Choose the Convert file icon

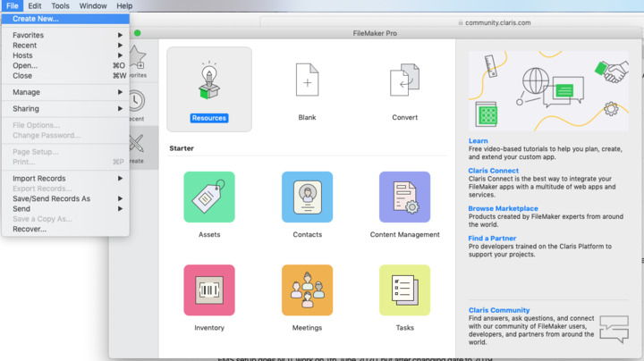pos(404,80)
